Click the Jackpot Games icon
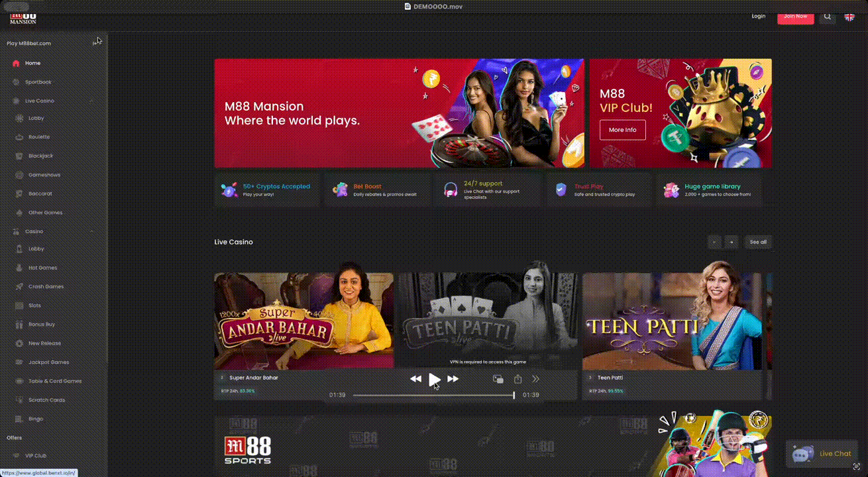This screenshot has height=477, width=868. [x=19, y=362]
